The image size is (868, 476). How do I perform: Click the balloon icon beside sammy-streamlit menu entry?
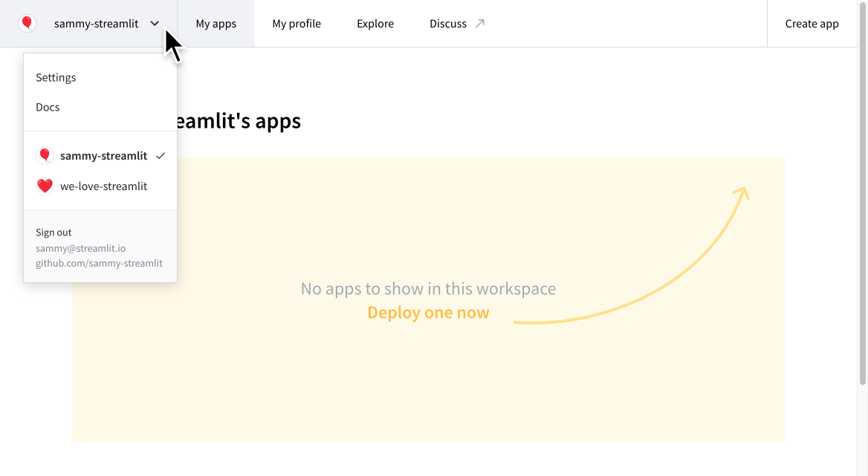coord(45,155)
